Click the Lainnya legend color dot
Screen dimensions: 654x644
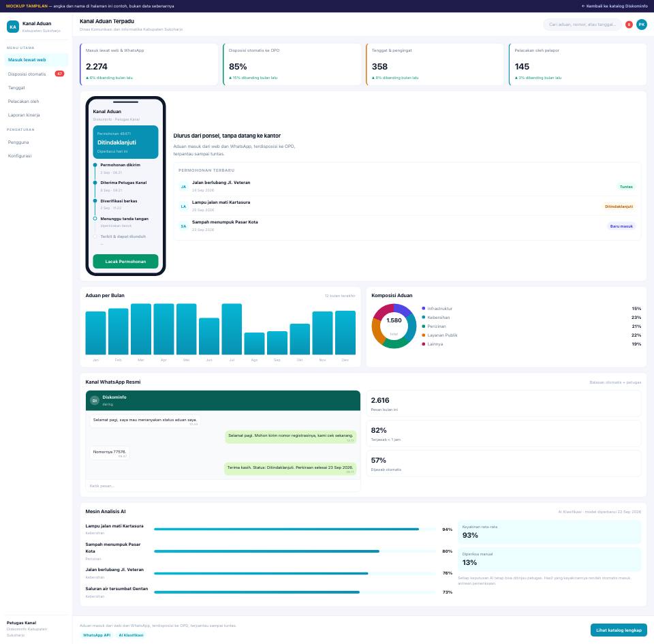[423, 344]
